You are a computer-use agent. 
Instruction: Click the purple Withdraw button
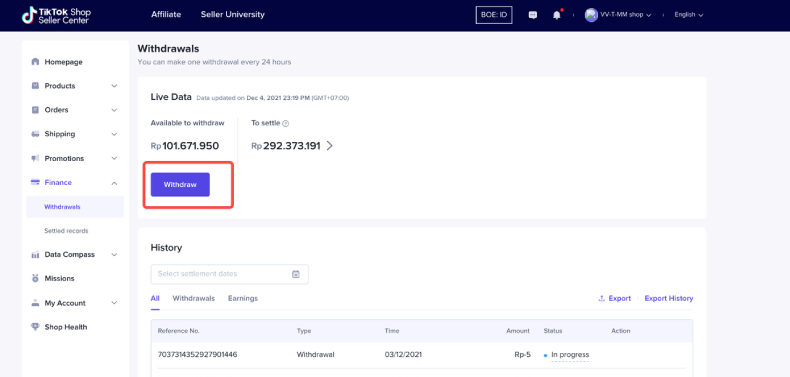(180, 184)
